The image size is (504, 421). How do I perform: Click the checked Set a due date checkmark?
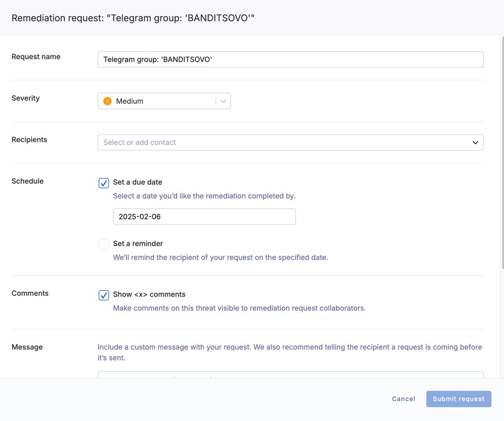point(104,183)
